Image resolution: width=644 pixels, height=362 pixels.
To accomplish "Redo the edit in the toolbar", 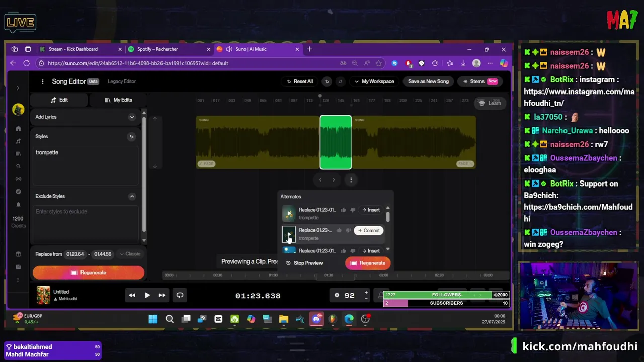I will click(x=340, y=81).
